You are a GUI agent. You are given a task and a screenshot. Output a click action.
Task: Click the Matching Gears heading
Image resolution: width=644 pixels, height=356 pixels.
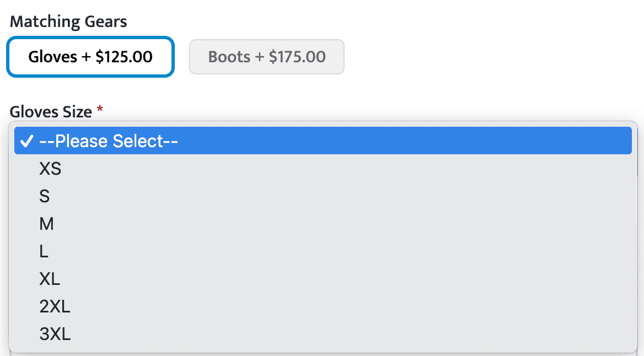tap(68, 22)
